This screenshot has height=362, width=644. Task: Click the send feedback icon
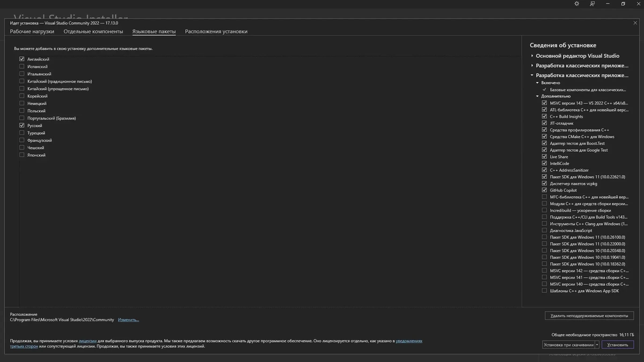coord(592,4)
